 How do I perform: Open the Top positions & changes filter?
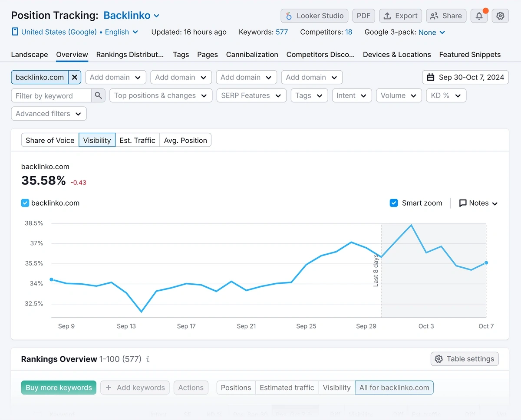[x=161, y=95]
